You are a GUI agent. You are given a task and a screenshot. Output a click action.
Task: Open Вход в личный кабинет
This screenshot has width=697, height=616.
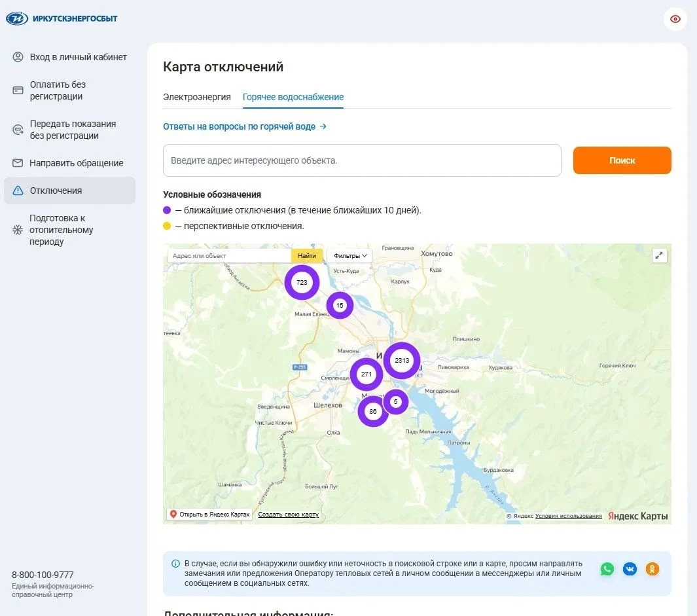coord(70,57)
